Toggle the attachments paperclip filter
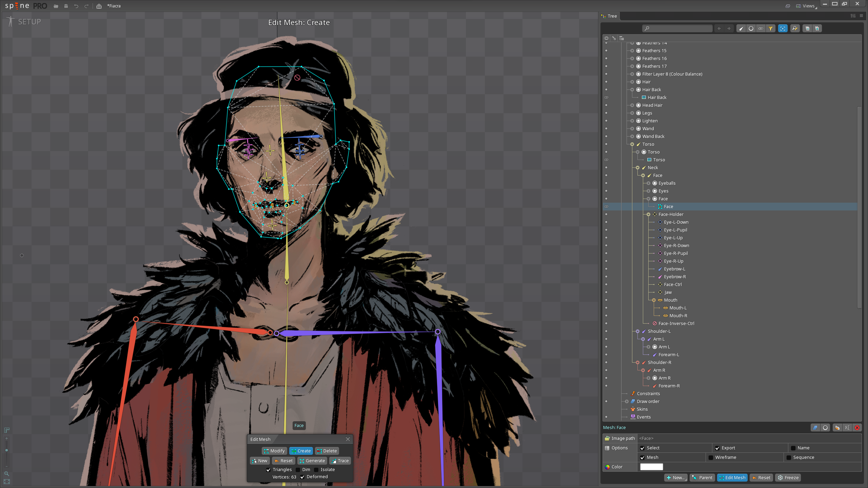 tap(761, 28)
